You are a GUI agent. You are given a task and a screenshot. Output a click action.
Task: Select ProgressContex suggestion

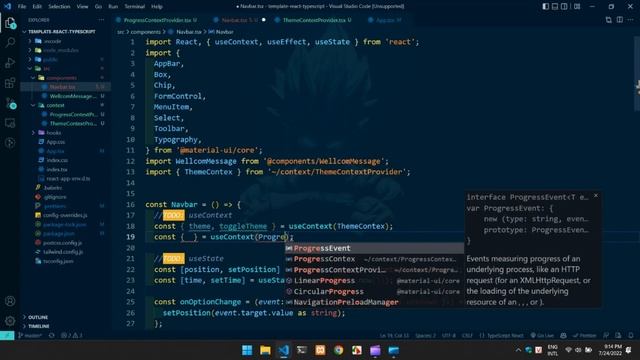click(x=374, y=259)
